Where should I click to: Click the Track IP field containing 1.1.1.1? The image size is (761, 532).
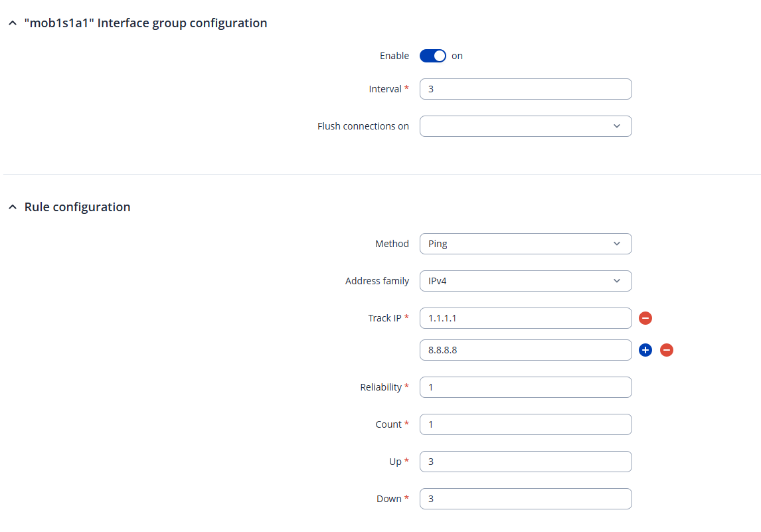(x=525, y=318)
